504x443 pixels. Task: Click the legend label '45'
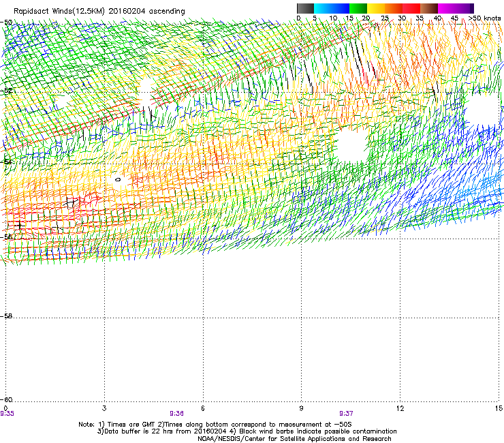(x=454, y=18)
